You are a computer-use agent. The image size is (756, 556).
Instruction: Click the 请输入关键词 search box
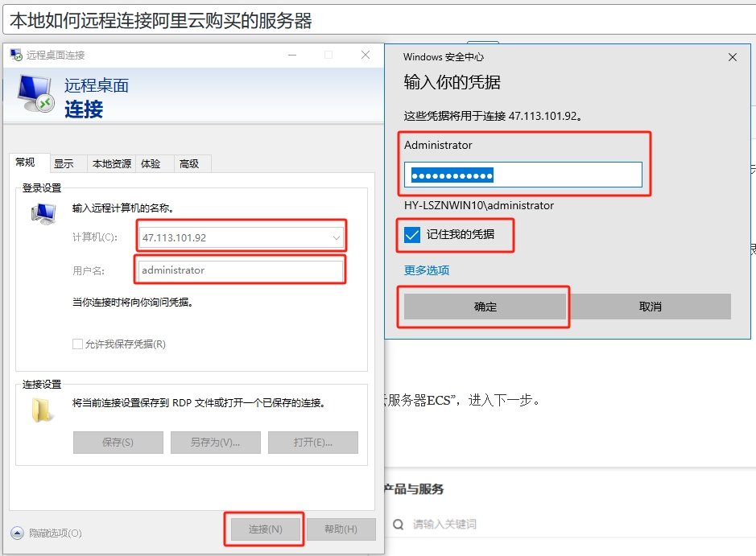click(444, 524)
